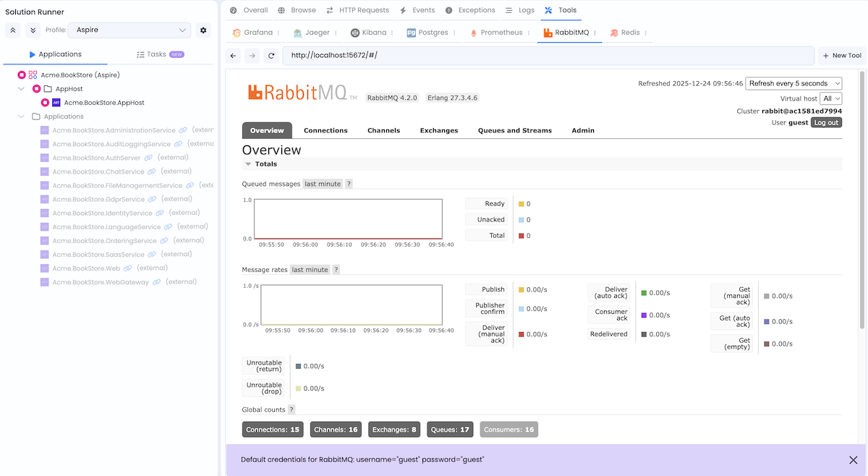868x476 pixels.
Task: Open the Exceptions tab at the top
Action: (469, 10)
